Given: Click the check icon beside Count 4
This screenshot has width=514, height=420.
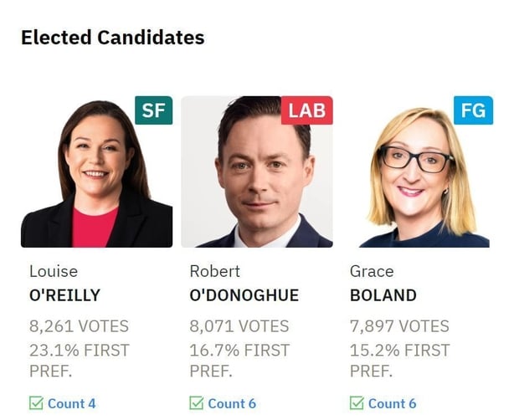Looking at the screenshot, I should tap(36, 403).
